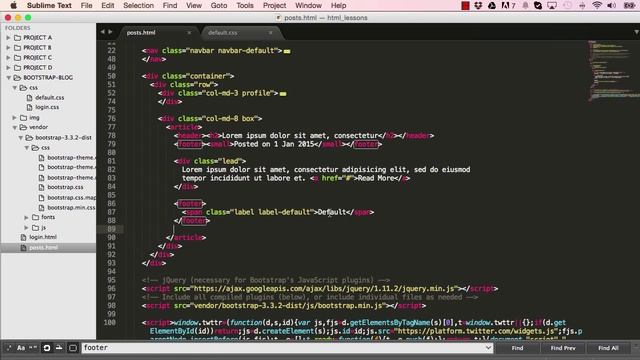Expand the fonts folder

coord(27,217)
